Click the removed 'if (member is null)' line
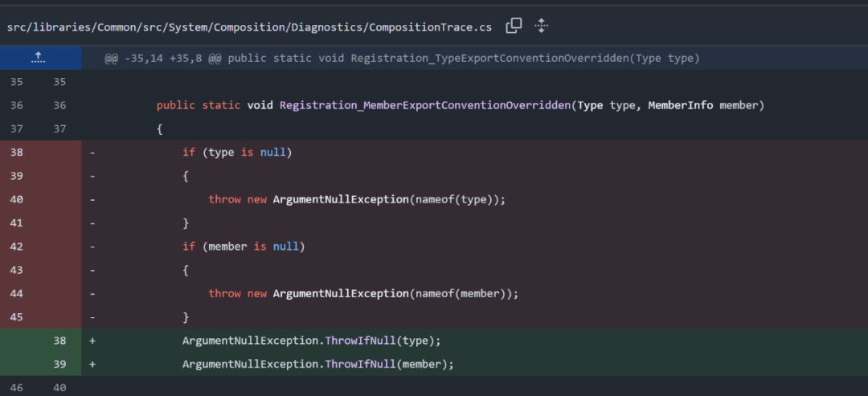868x396 pixels. 244,246
